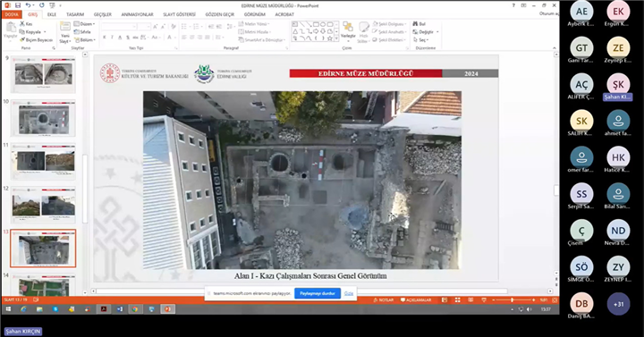This screenshot has width=644, height=337.
Task: Click Chrome icon in shared taskbar
Action: click(135, 309)
